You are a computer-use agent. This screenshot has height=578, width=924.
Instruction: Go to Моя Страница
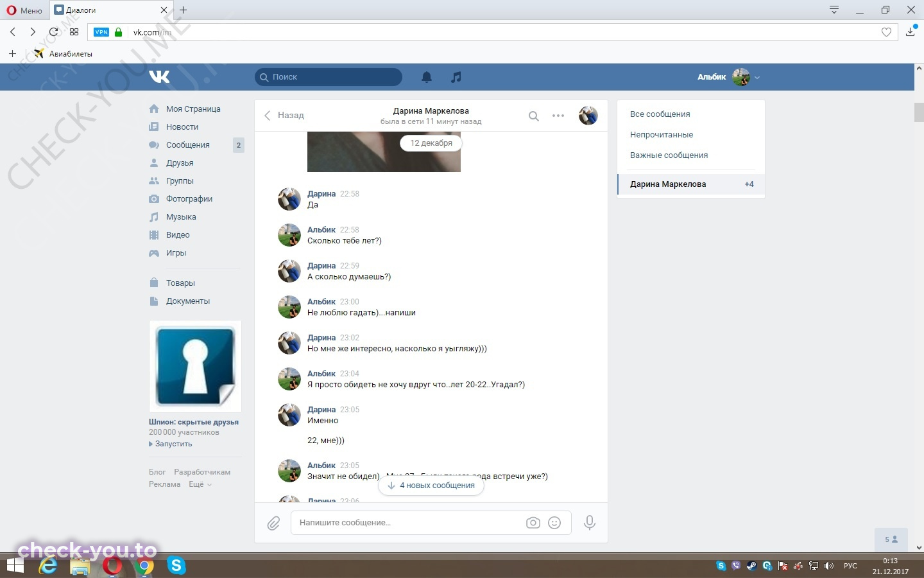(193, 109)
